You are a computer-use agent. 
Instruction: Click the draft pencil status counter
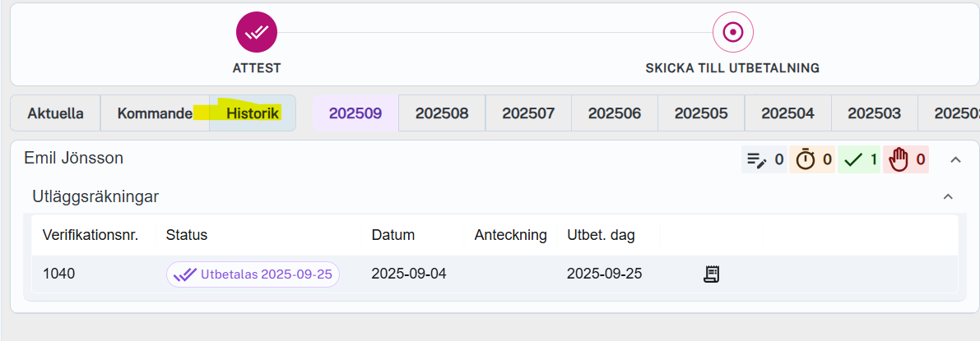764,159
